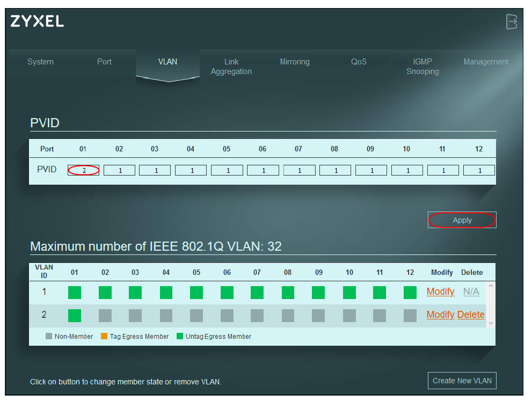Toggle VLAN 2 membership square for port 01
The width and height of the screenshot is (532, 408).
click(75, 316)
